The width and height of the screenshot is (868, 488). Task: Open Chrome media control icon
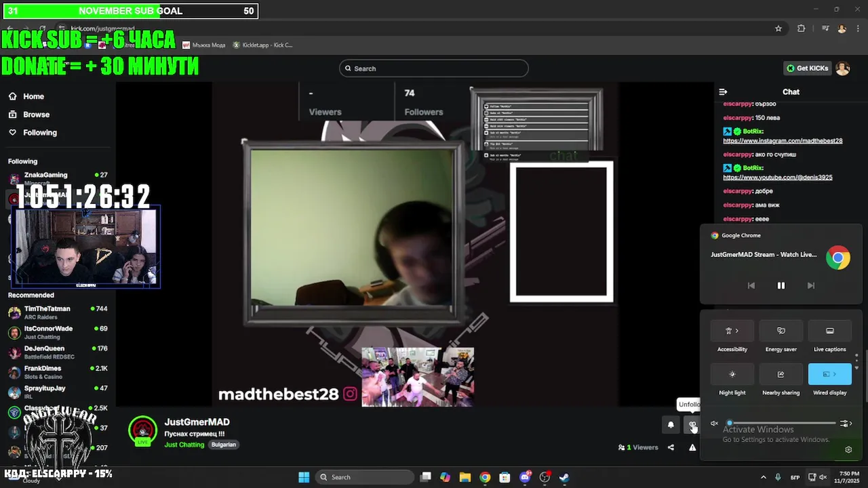pos(825,28)
